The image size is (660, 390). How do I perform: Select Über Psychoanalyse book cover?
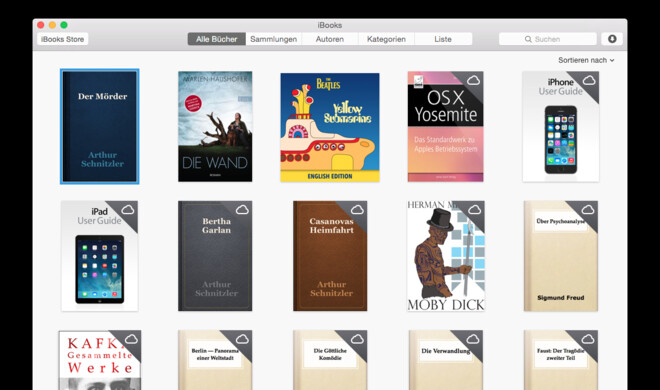coord(561,256)
